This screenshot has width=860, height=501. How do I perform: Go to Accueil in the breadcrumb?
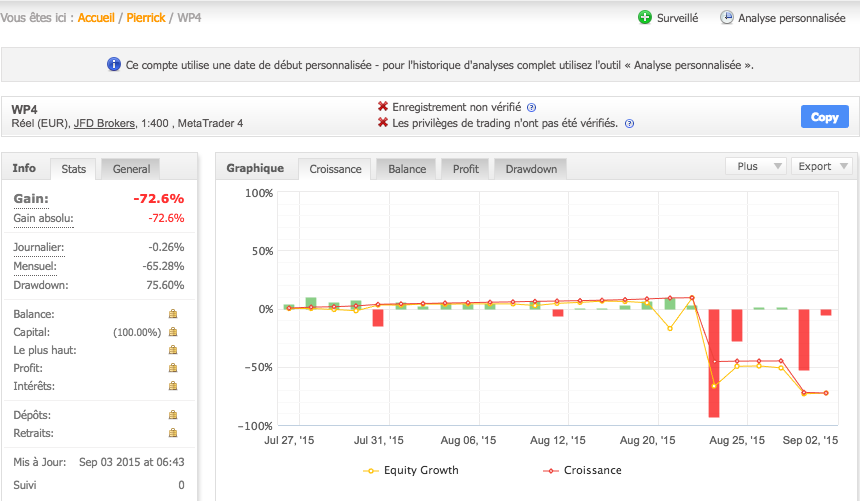(x=96, y=18)
